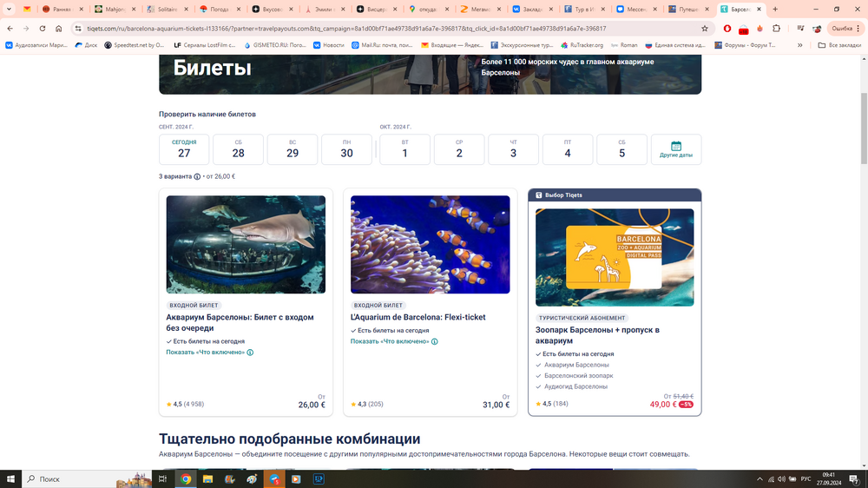
Task: Switch input language 'РУС' in tray
Action: point(806,479)
